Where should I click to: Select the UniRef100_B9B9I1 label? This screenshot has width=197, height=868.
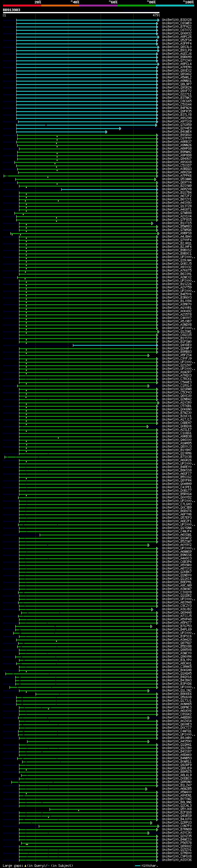(x=177, y=254)
